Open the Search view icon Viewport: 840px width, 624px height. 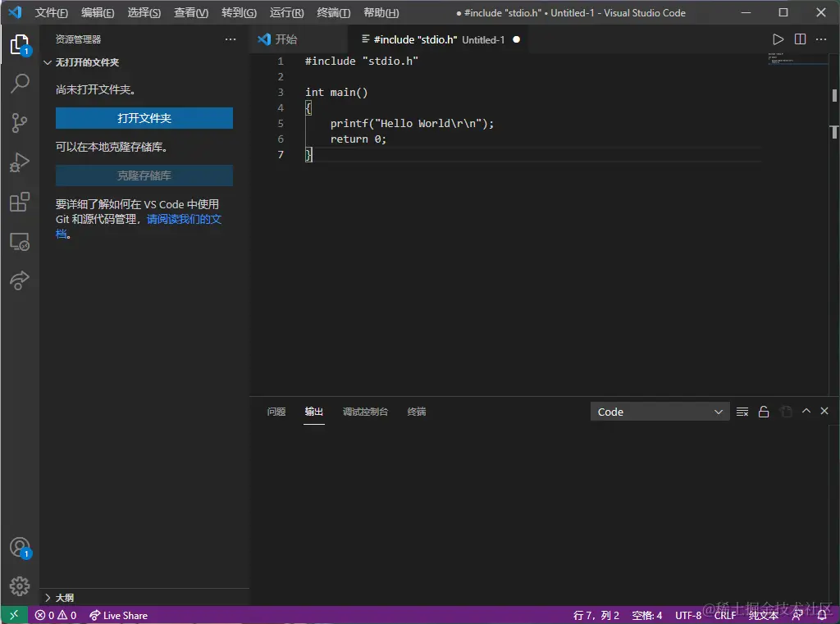[20, 83]
